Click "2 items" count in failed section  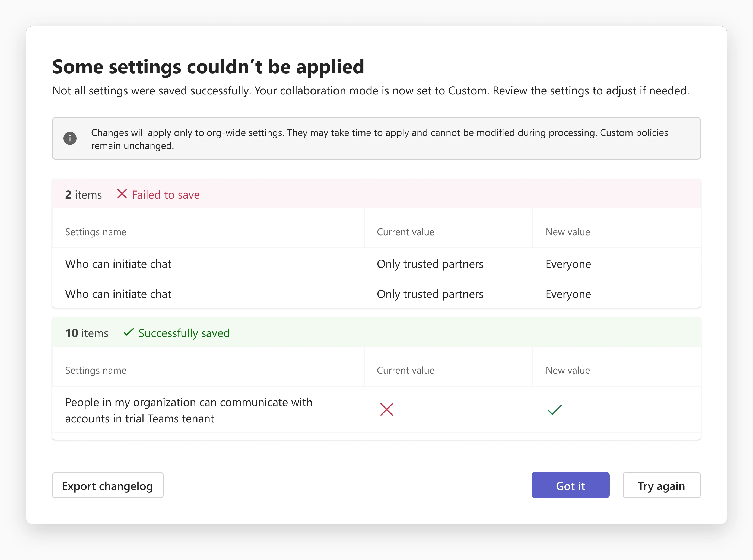tap(83, 195)
